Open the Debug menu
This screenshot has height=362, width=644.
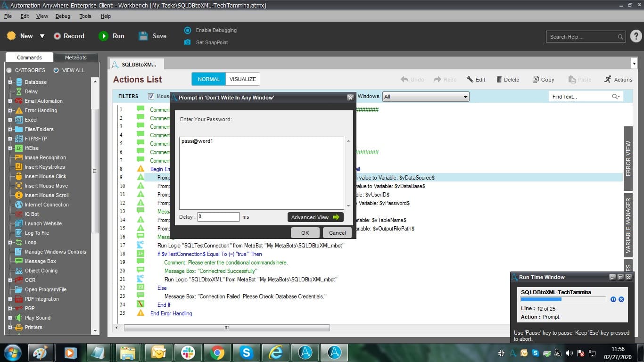pos(63,16)
